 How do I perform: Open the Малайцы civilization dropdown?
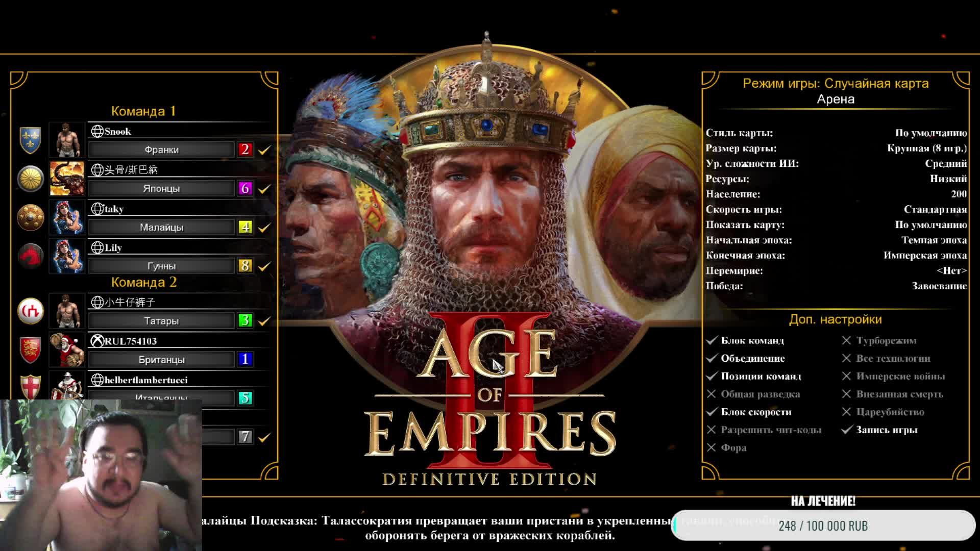(x=161, y=227)
